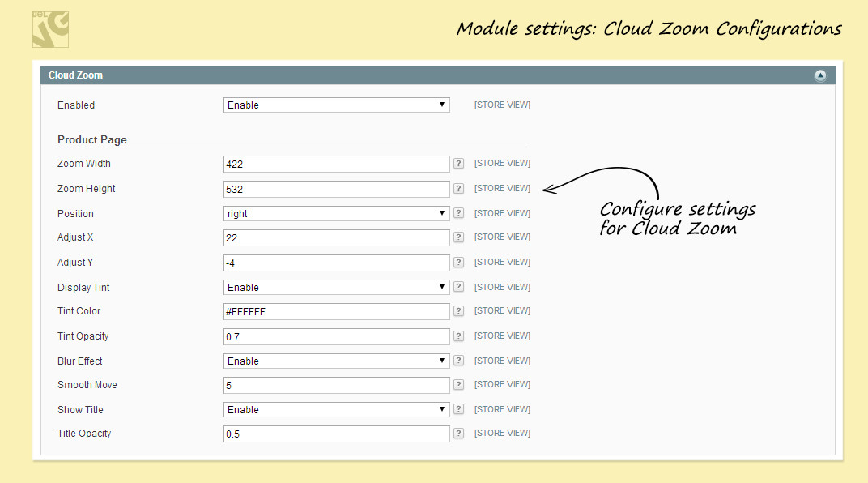Click the Tint Color field with #FFFFFF
The width and height of the screenshot is (868, 483).
coord(336,311)
